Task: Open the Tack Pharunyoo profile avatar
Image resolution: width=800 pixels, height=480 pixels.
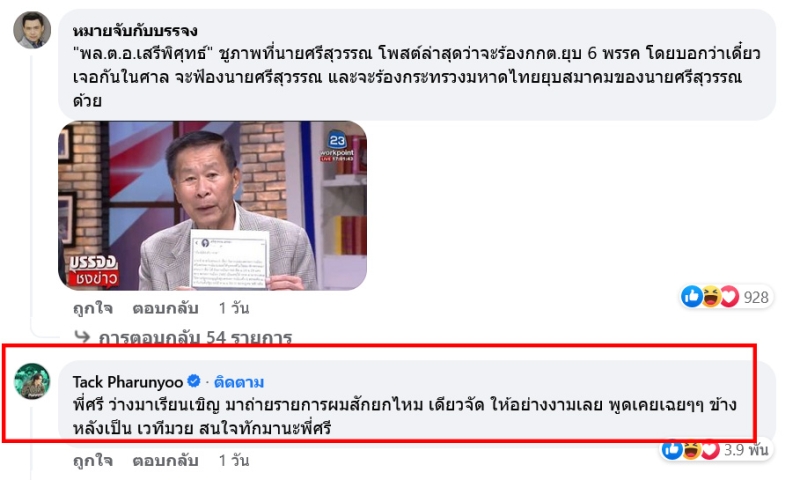Action: coord(32,382)
